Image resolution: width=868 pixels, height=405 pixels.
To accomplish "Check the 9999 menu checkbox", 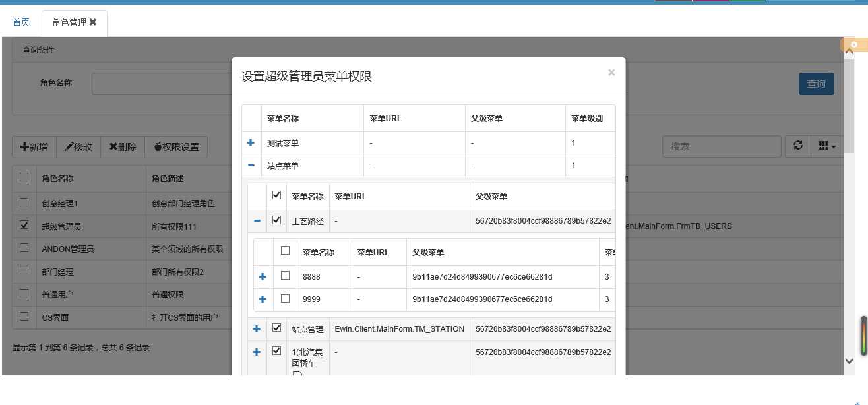I will coord(285,298).
